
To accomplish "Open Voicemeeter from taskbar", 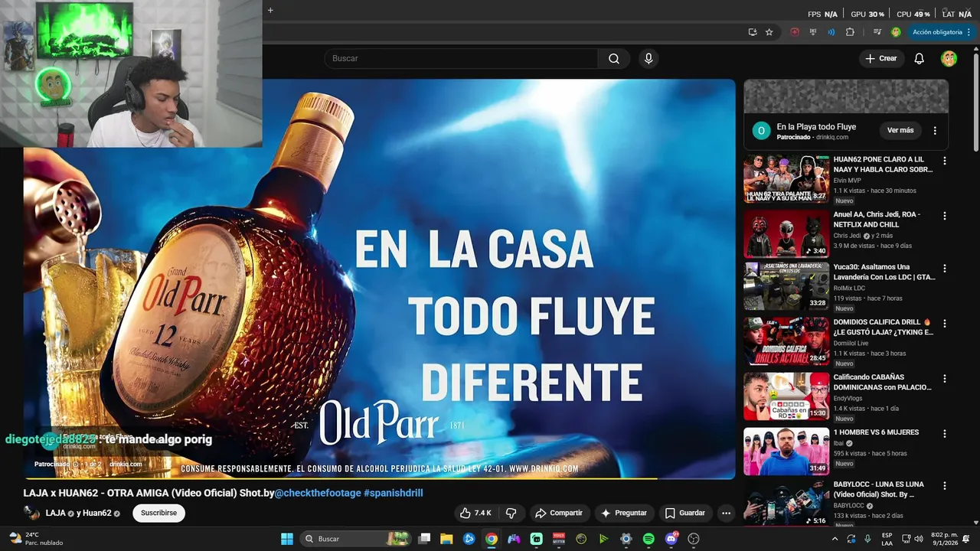I will [559, 539].
